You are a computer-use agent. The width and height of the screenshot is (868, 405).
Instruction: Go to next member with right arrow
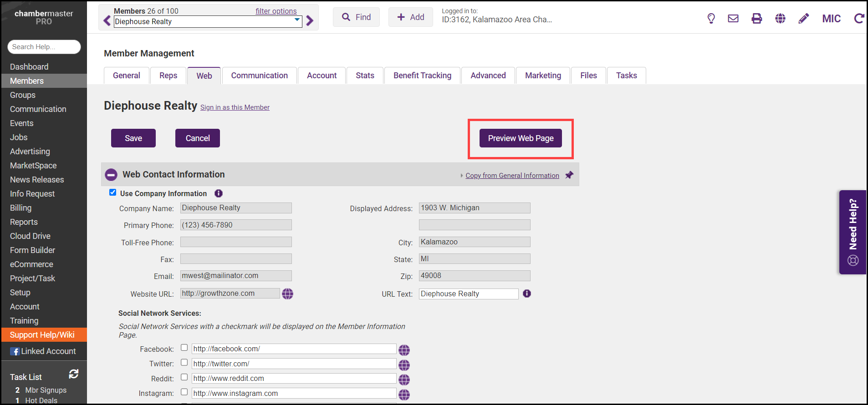point(310,20)
